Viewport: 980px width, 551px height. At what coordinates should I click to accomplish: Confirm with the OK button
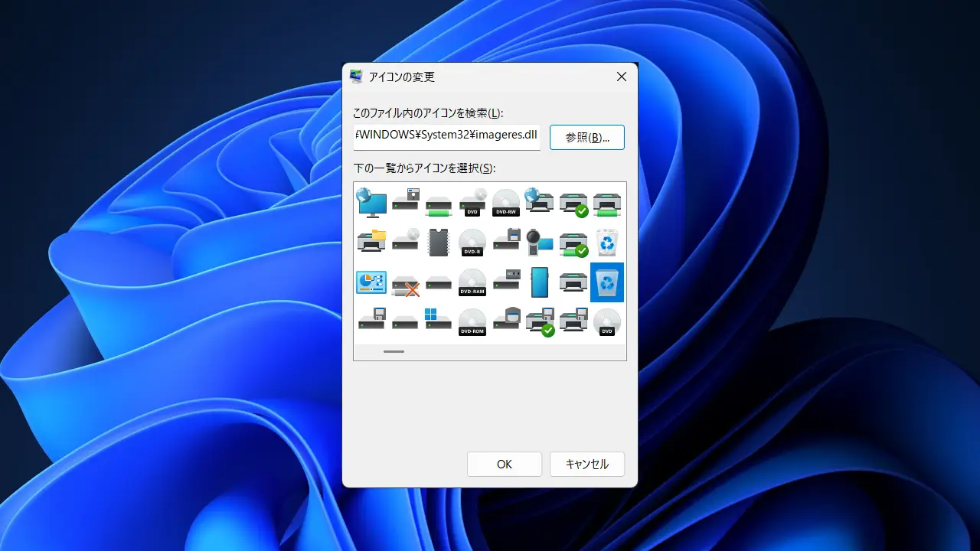(x=505, y=465)
